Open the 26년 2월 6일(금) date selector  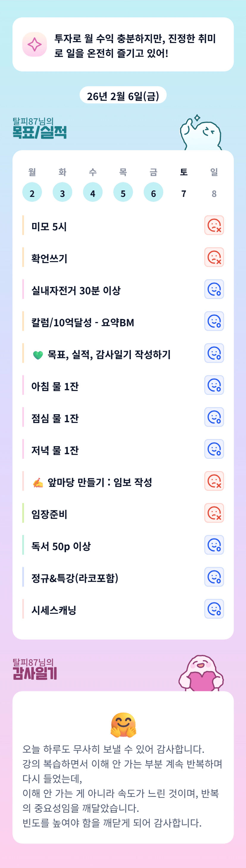click(x=123, y=96)
